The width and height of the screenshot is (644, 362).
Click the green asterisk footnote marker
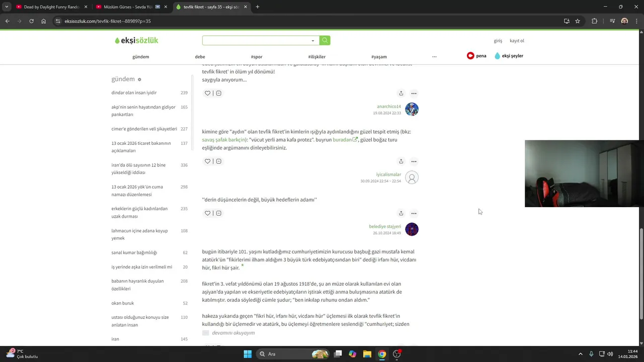coord(243,265)
